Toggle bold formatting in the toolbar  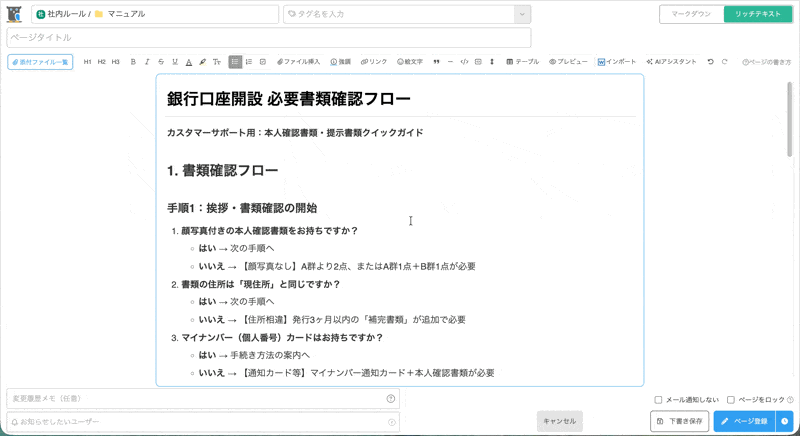pyautogui.click(x=133, y=62)
